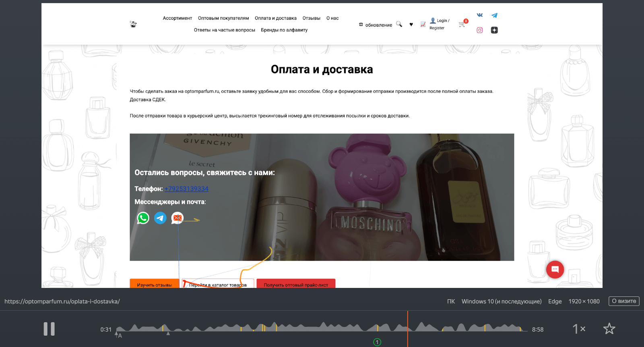Click the site logo icon in header
644x347 pixels.
click(133, 24)
